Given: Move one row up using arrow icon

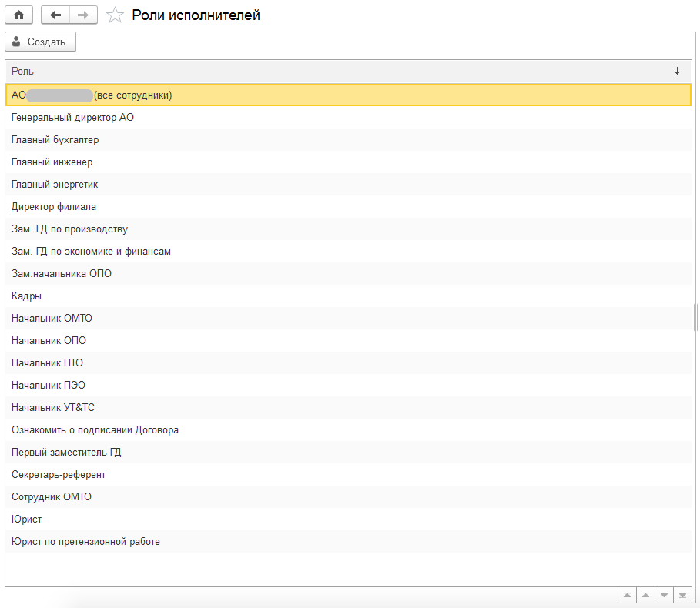Looking at the screenshot, I should [x=645, y=595].
